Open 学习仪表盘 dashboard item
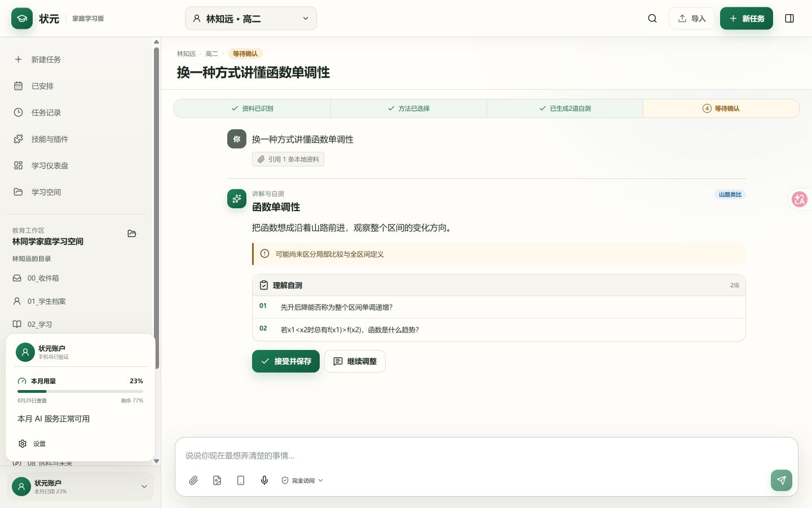Screen dimensions: 812x508 [x=76, y=165]
